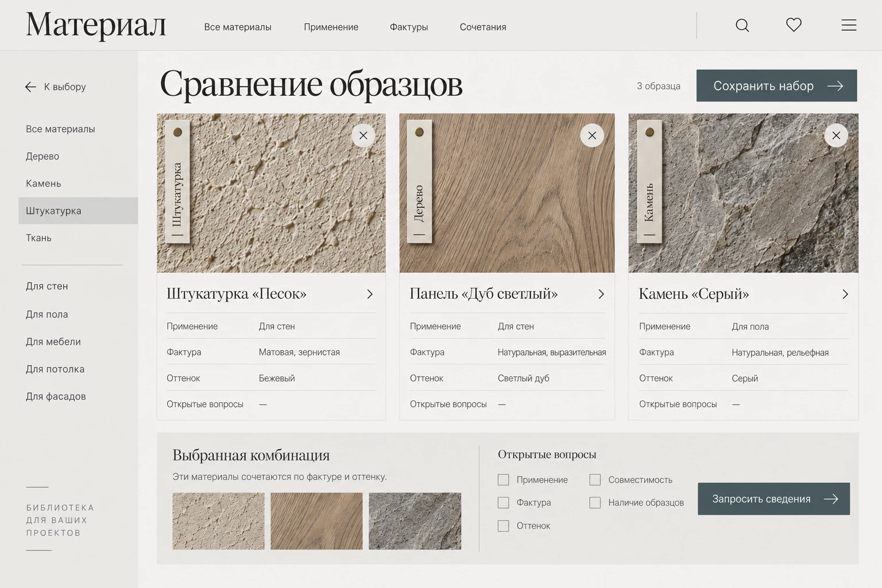Click the Материал logo

96,25
